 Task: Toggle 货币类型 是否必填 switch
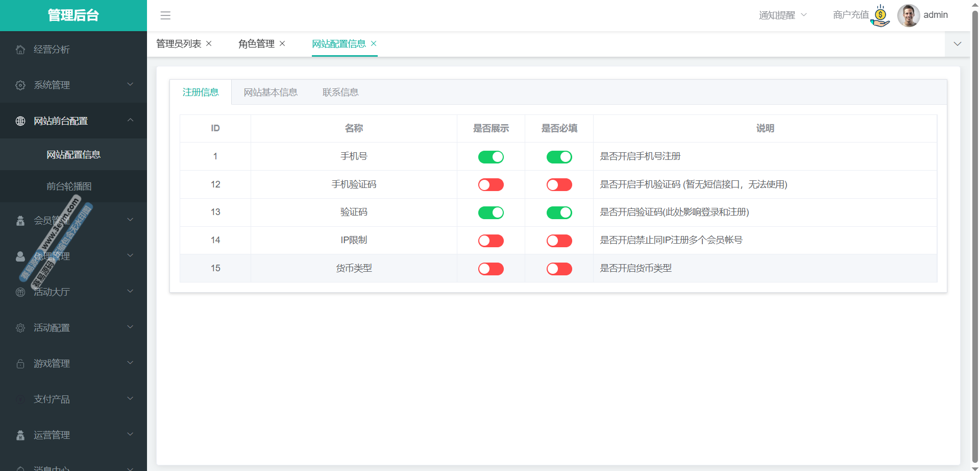[559, 269]
